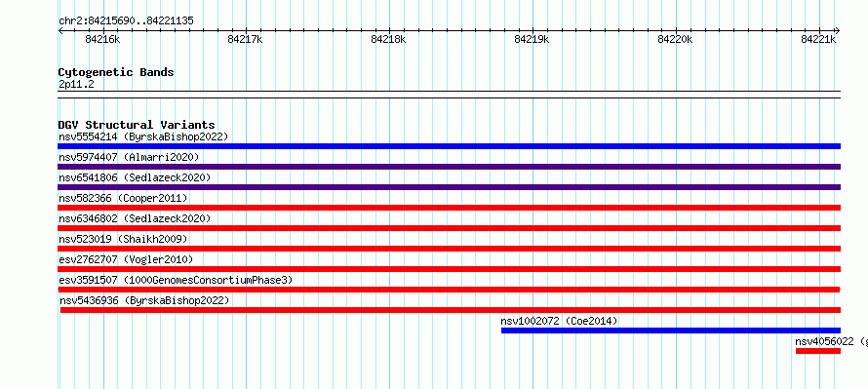Viewport: 868px width, 389px height.
Task: Click the 84217k ruler position
Action: click(245, 39)
